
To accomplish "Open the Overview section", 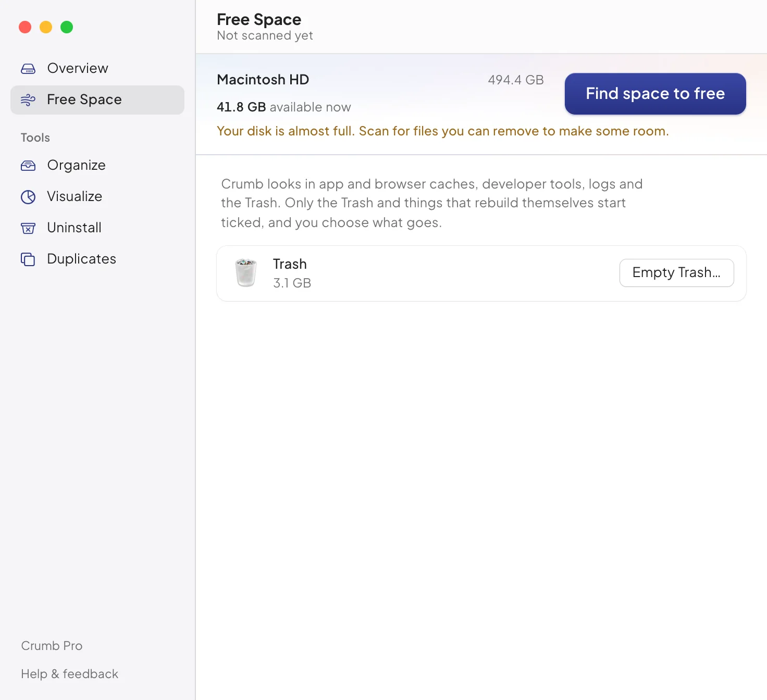I will pyautogui.click(x=97, y=68).
